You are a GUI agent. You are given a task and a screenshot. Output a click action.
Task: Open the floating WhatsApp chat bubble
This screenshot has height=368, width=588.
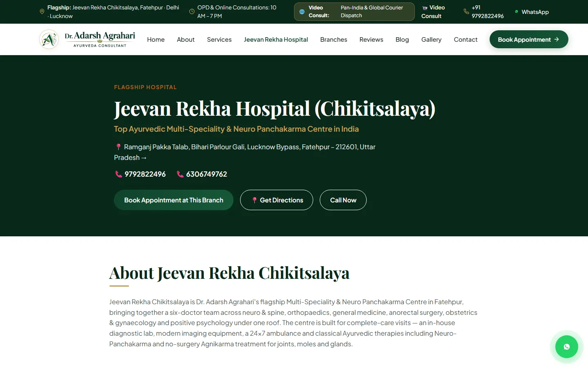coord(567,347)
